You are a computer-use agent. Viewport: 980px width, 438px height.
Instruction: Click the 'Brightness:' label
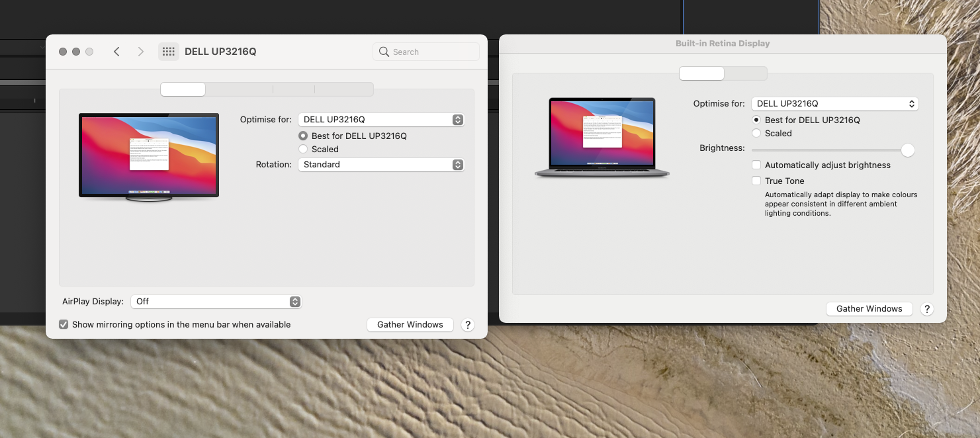point(722,148)
